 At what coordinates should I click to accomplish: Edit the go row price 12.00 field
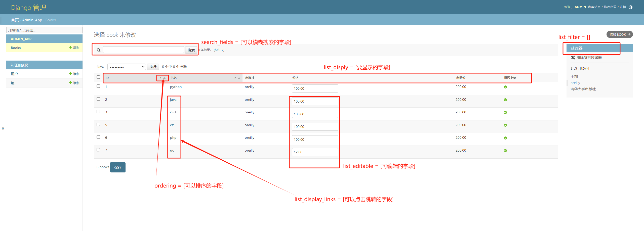315,152
